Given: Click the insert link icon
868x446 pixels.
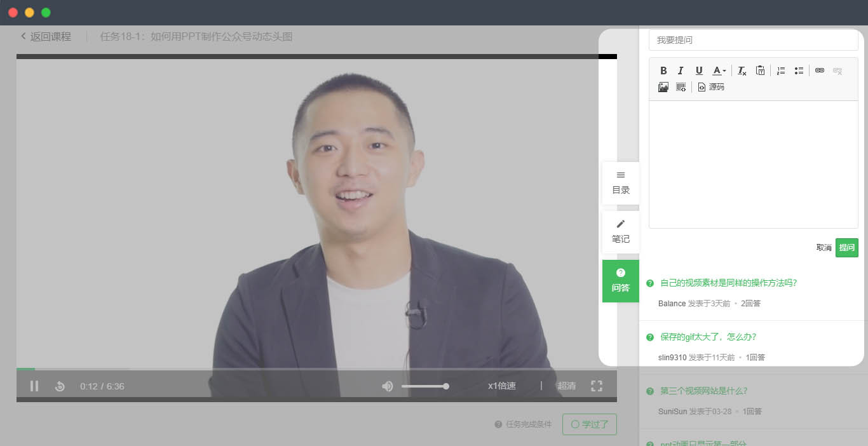Looking at the screenshot, I should coord(820,71).
